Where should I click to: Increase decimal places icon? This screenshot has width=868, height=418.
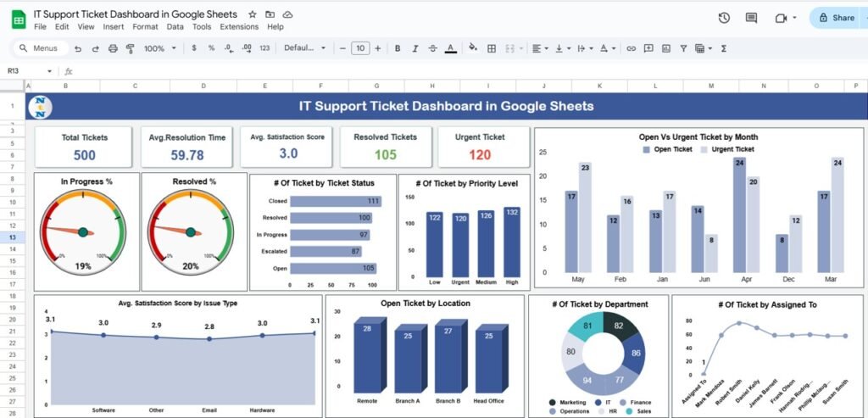click(247, 48)
